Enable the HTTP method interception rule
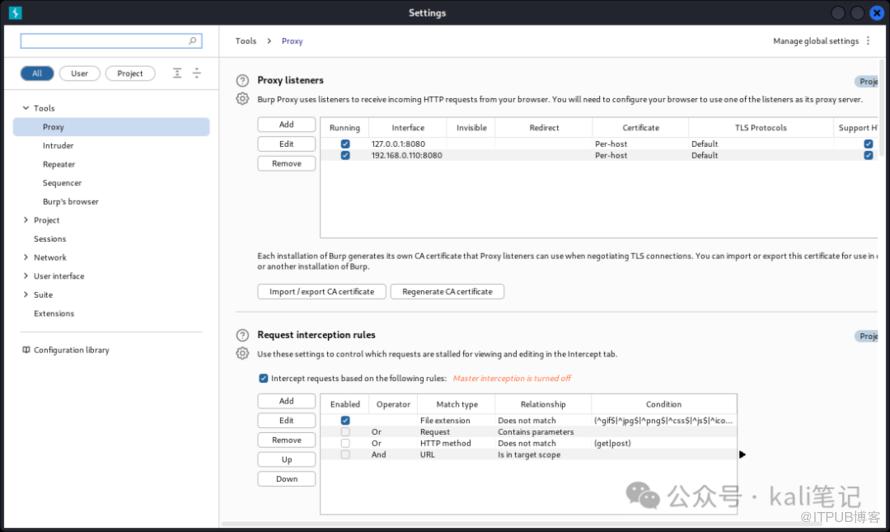This screenshot has height=532, width=890. click(345, 443)
